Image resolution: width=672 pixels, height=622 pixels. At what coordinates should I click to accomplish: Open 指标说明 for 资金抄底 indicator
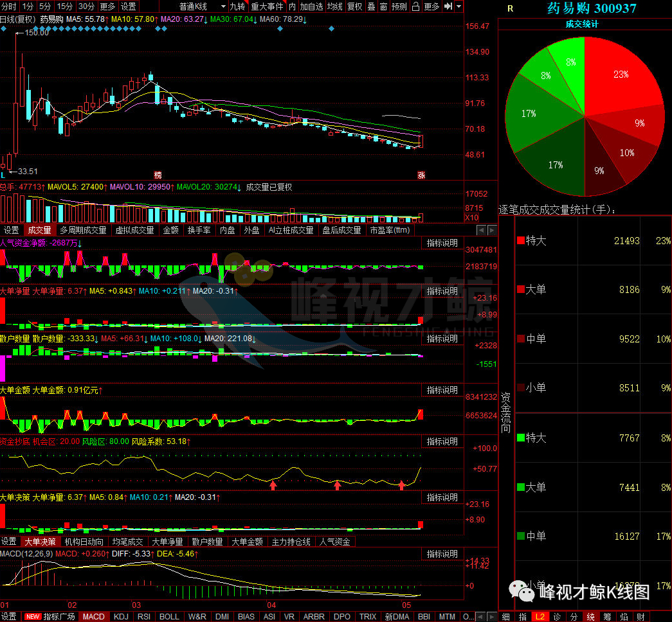point(442,441)
